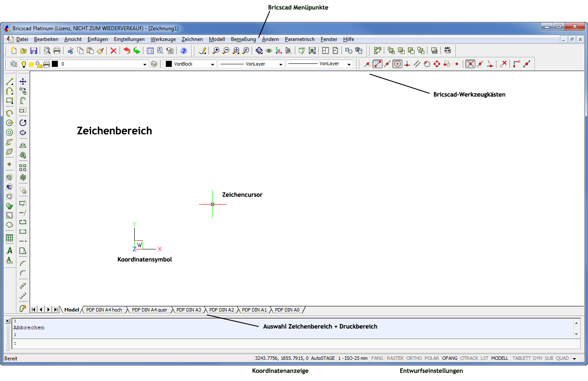Click the MODELL button in status bar
The width and height of the screenshot is (588, 381).
[500, 358]
